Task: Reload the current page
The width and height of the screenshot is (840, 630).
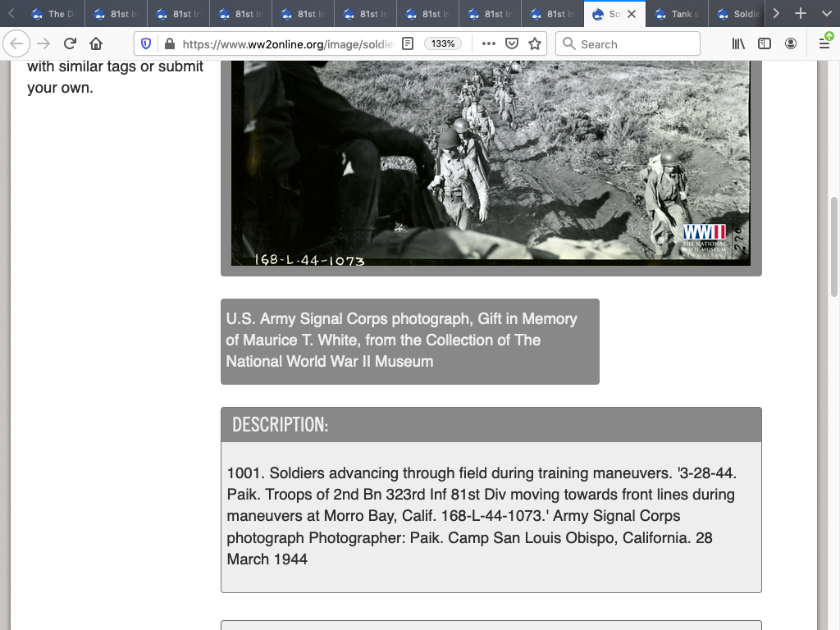Action: [70, 43]
